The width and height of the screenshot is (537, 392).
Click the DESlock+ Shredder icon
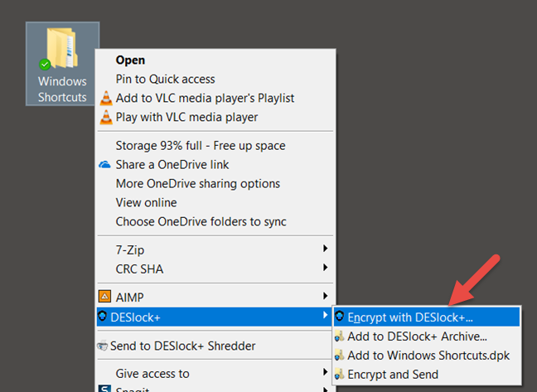click(x=102, y=346)
